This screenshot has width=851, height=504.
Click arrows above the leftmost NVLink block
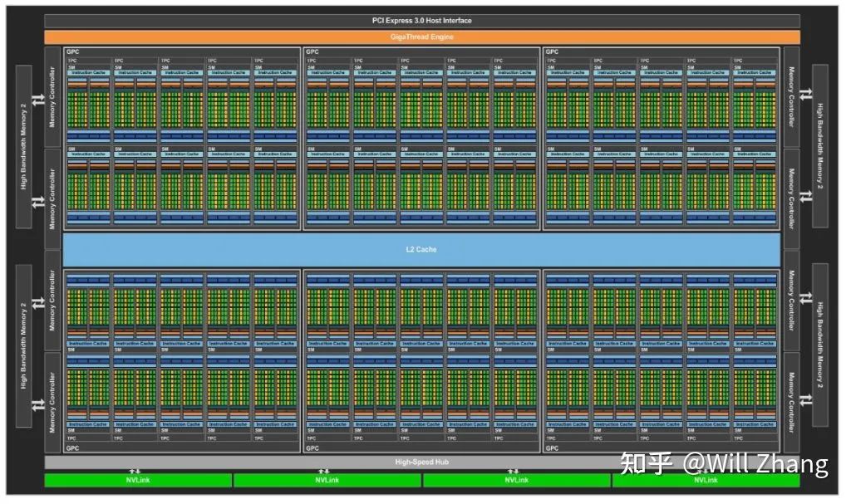pyautogui.click(x=135, y=470)
